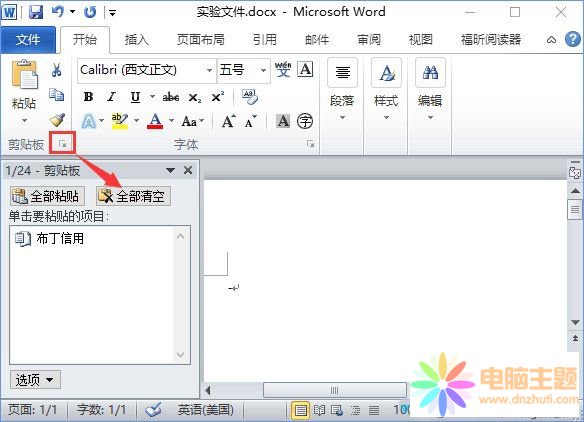Apply the enclosed character 字 icon
The height and width of the screenshot is (422, 584).
point(305,121)
